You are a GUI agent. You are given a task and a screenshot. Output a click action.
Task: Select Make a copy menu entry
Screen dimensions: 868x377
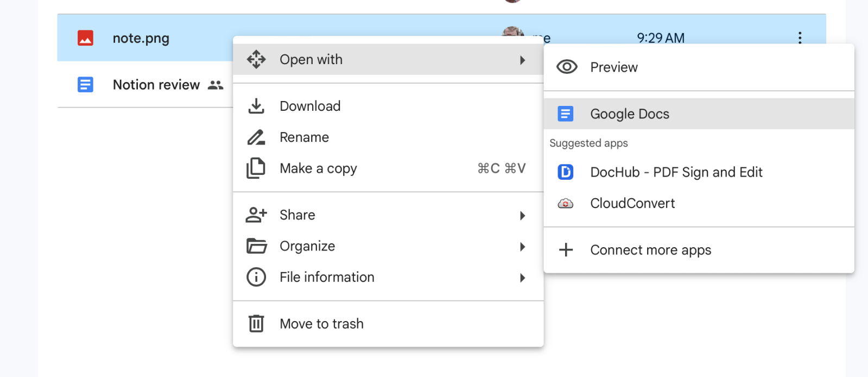[x=318, y=168]
